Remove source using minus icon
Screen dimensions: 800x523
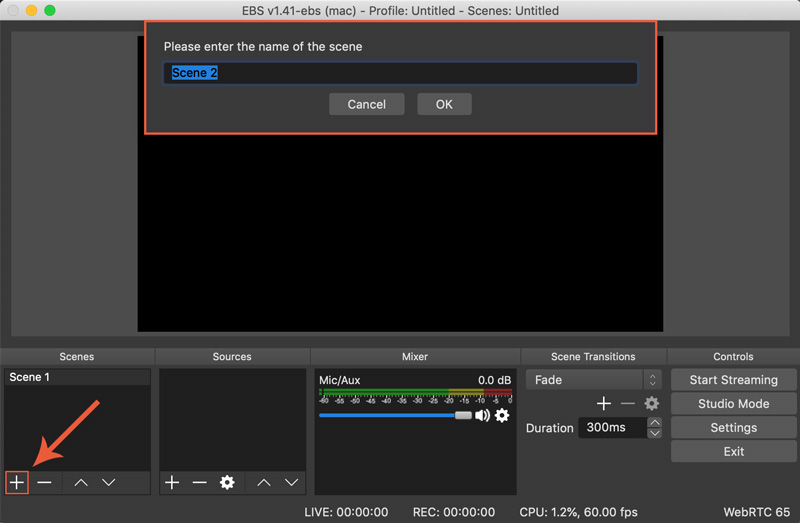(199, 482)
